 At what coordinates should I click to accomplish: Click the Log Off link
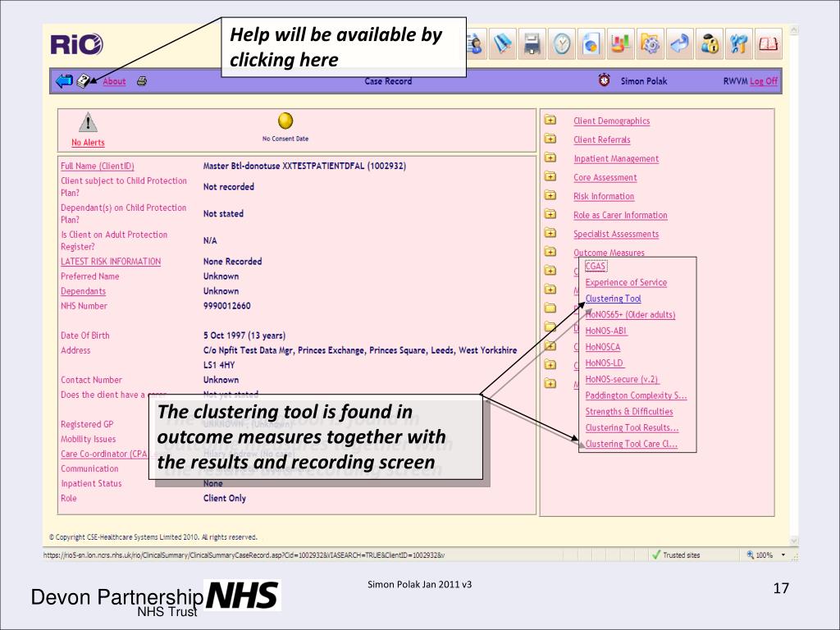point(764,81)
